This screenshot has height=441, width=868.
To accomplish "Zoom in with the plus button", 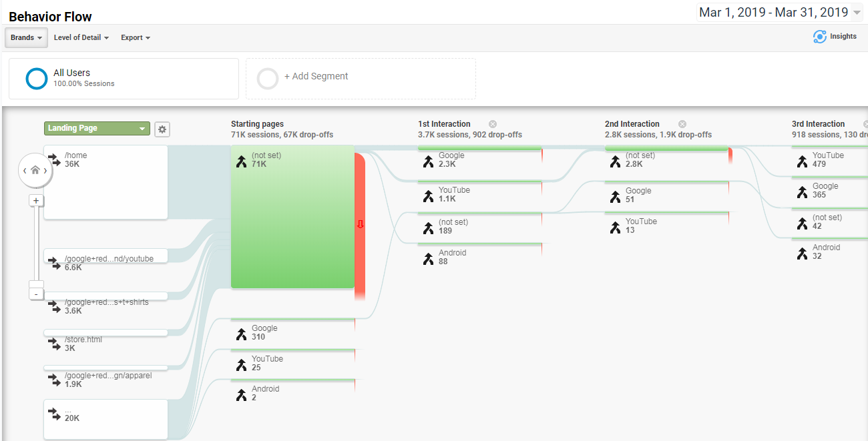I will (36, 201).
